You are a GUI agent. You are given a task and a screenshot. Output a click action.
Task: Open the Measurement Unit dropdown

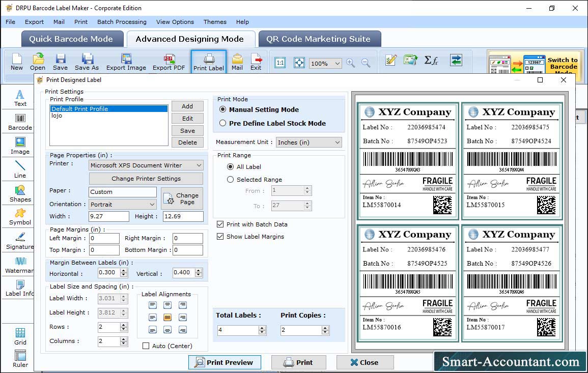pos(309,142)
